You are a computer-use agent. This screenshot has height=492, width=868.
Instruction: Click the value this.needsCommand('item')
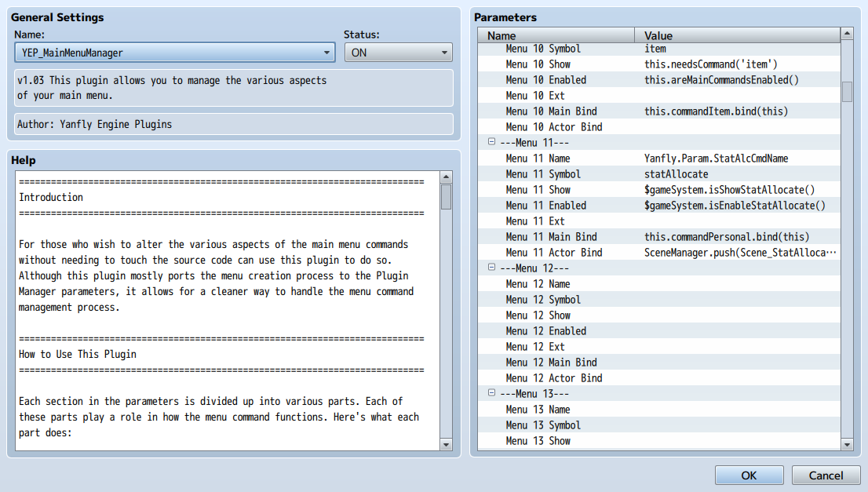[710, 64]
